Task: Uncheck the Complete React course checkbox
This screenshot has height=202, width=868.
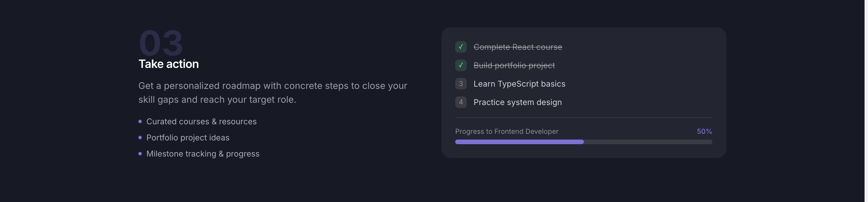Action: tap(461, 47)
